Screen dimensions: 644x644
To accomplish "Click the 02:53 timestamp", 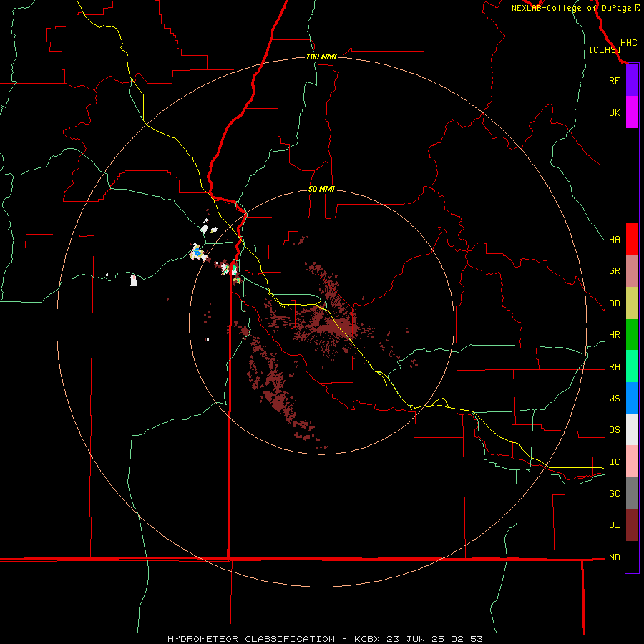I will click(467, 639).
